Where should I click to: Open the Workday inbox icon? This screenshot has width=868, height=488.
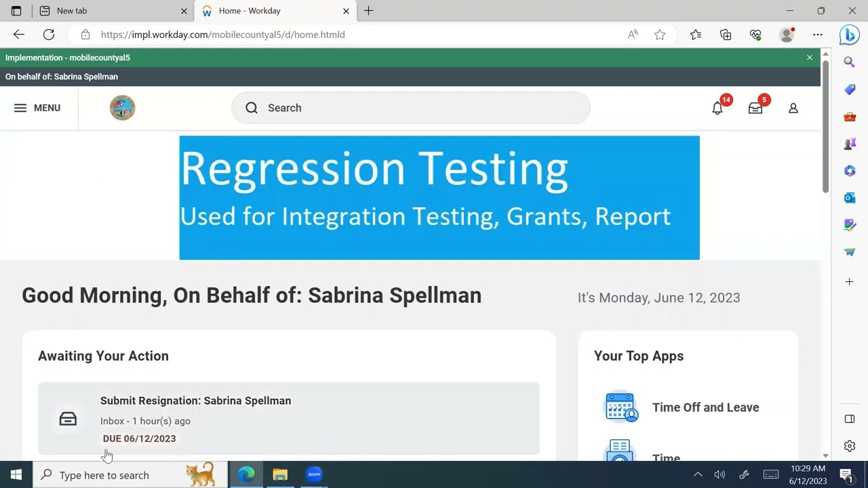pos(755,108)
